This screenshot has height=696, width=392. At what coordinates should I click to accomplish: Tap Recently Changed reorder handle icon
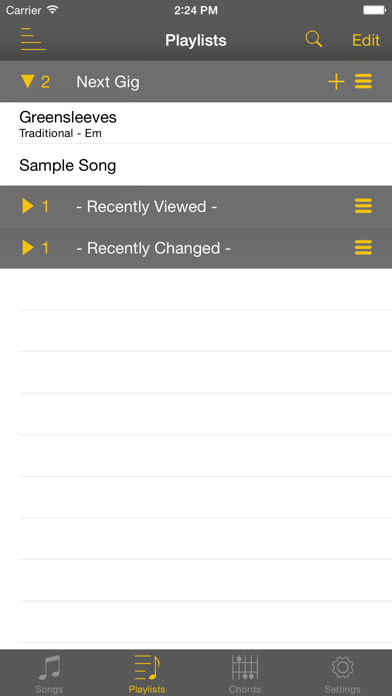point(363,248)
